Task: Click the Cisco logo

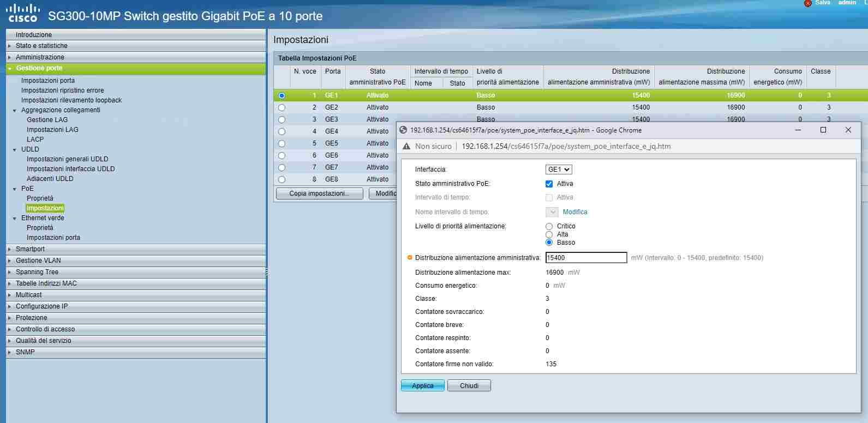Action: pos(23,13)
